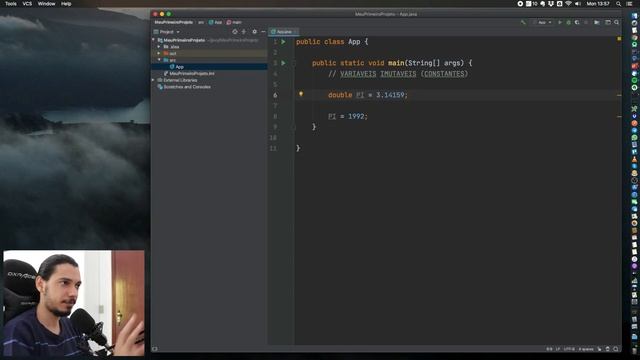640x360 pixels.
Task: Click on the 'PI = 1992;' statement
Action: pos(348,116)
